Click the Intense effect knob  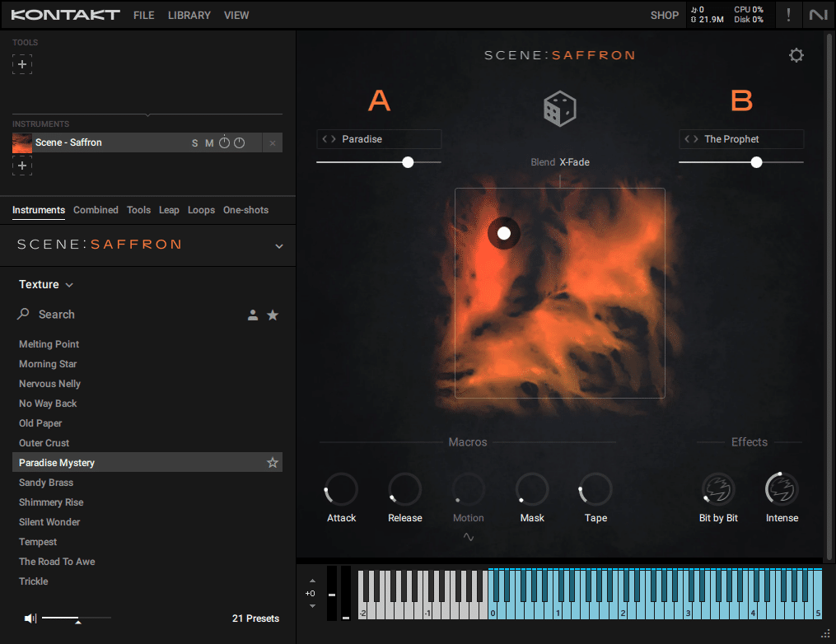(782, 489)
